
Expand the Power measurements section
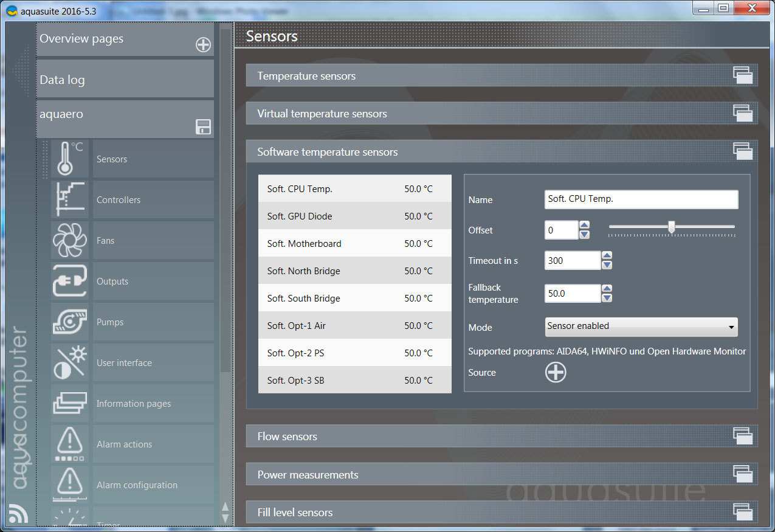point(742,474)
